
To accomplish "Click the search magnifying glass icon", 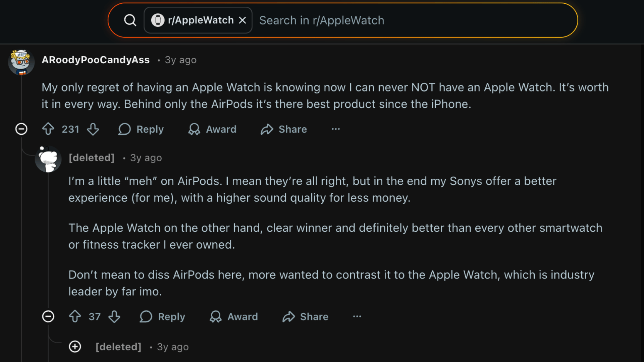I will 130,20.
